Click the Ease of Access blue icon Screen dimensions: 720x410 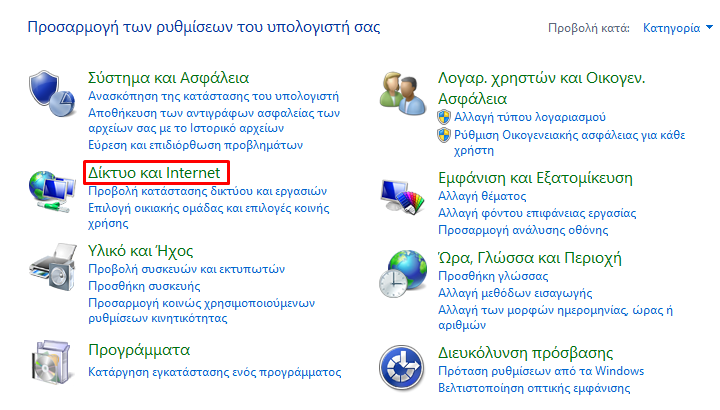pyautogui.click(x=401, y=368)
